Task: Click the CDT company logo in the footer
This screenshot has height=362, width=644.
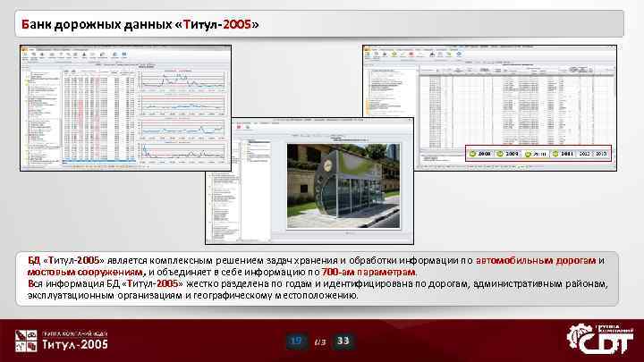Action: (600, 340)
